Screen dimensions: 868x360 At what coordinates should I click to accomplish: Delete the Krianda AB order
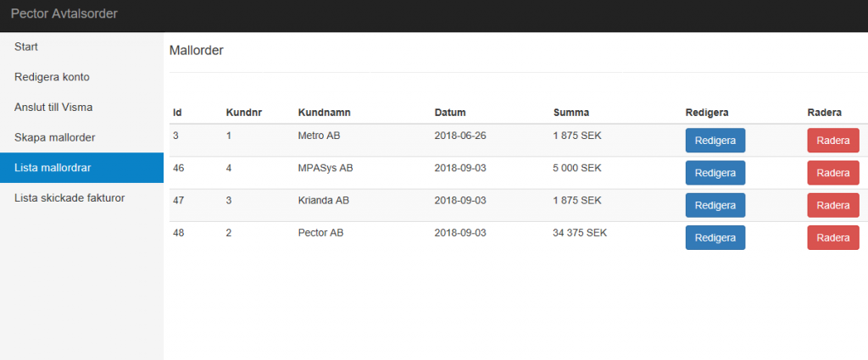833,205
